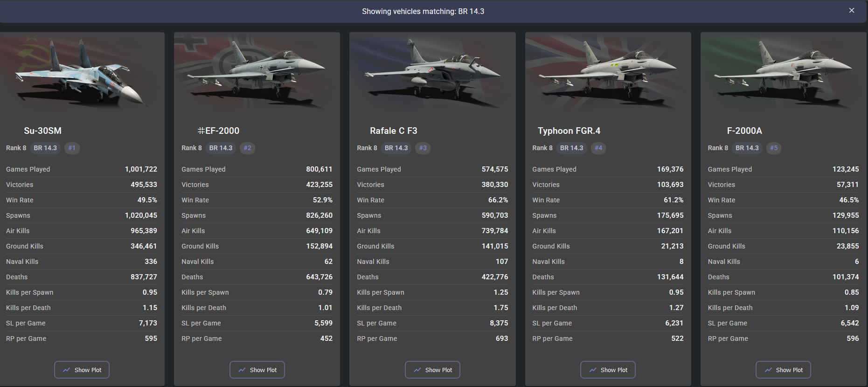The width and height of the screenshot is (868, 387).
Task: Click the 'Showing vehicles matching: BR 14.3' banner text
Action: point(423,11)
